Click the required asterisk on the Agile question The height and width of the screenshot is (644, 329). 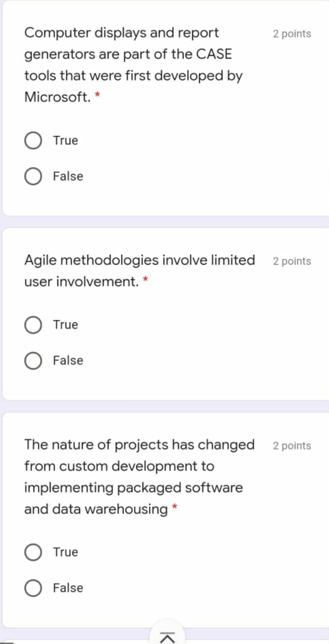[146, 280]
